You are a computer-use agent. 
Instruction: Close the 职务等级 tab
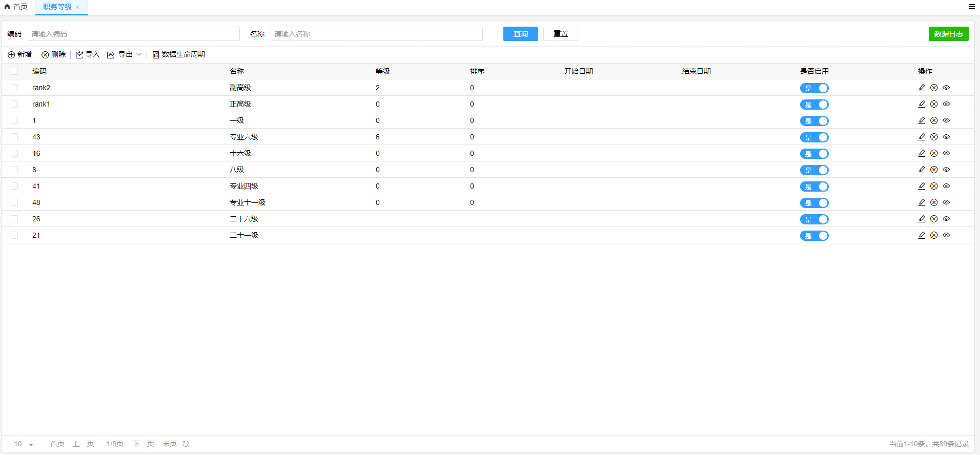pyautogui.click(x=77, y=7)
